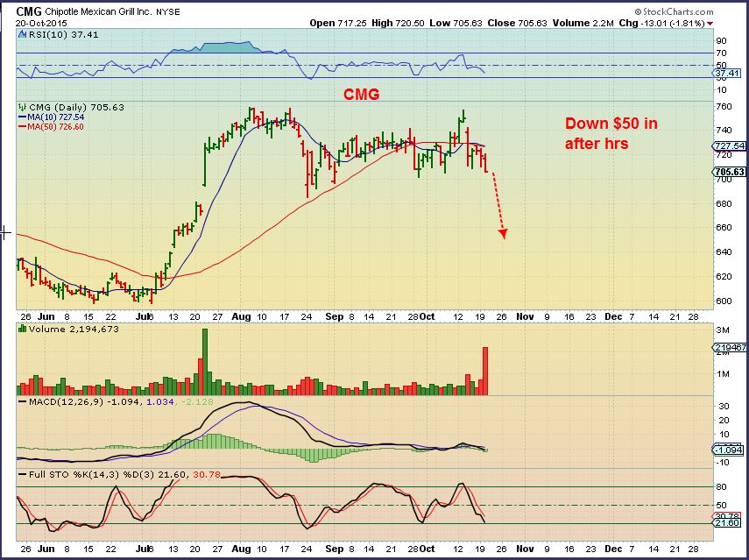Click the Close 705.63 value in header
Image resolution: width=749 pixels, height=560 pixels.
click(516, 23)
